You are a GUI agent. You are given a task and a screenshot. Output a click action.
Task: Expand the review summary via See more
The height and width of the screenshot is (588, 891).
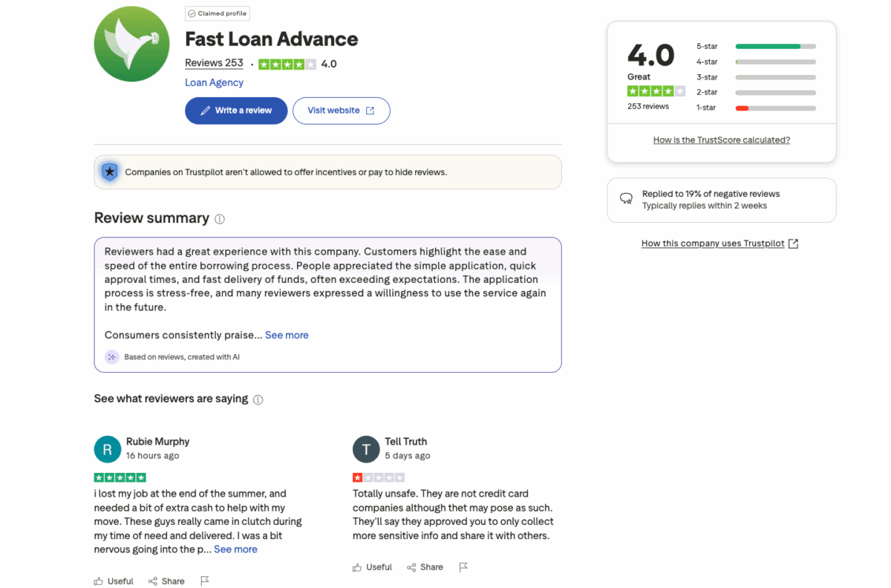tap(287, 335)
